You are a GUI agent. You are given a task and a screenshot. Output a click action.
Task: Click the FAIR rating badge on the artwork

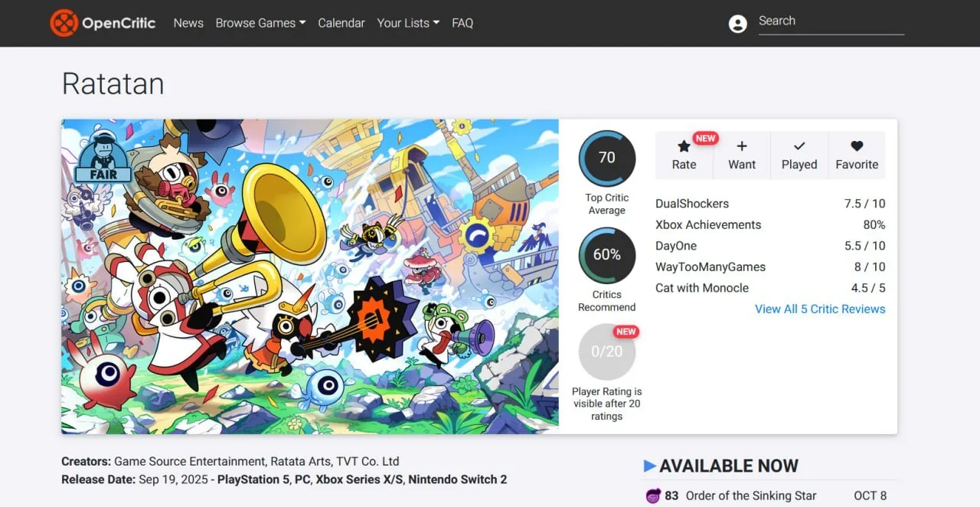(x=103, y=158)
